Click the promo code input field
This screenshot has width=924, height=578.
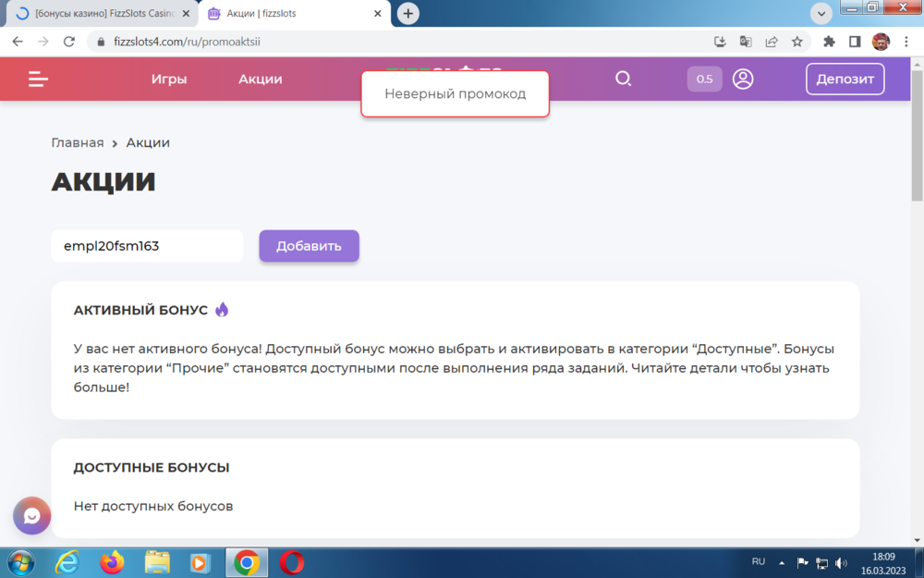click(147, 246)
